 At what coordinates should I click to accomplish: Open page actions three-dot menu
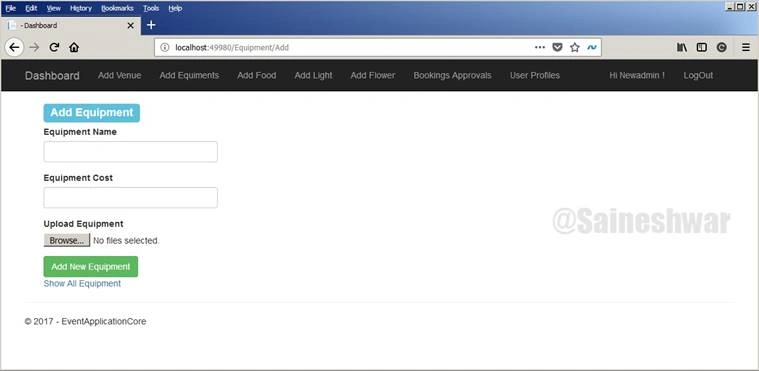(540, 47)
